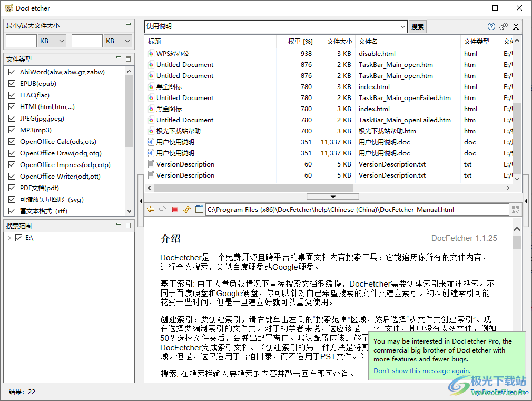The width and height of the screenshot is (532, 401).
Task: Click the back arrow in preview pane
Action: 151,209
